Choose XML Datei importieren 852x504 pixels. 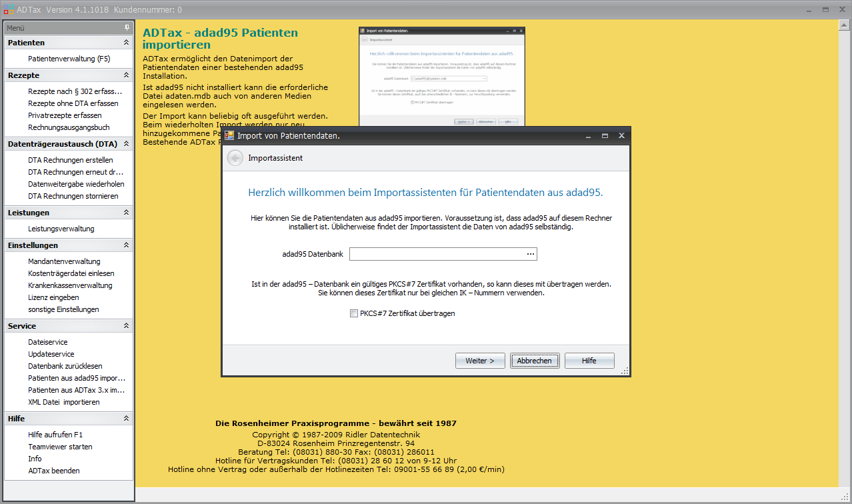pos(64,402)
